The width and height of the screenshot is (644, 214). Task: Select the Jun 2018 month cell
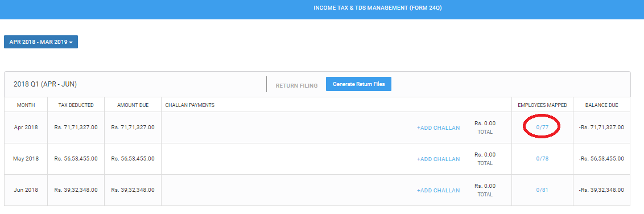[26, 190]
